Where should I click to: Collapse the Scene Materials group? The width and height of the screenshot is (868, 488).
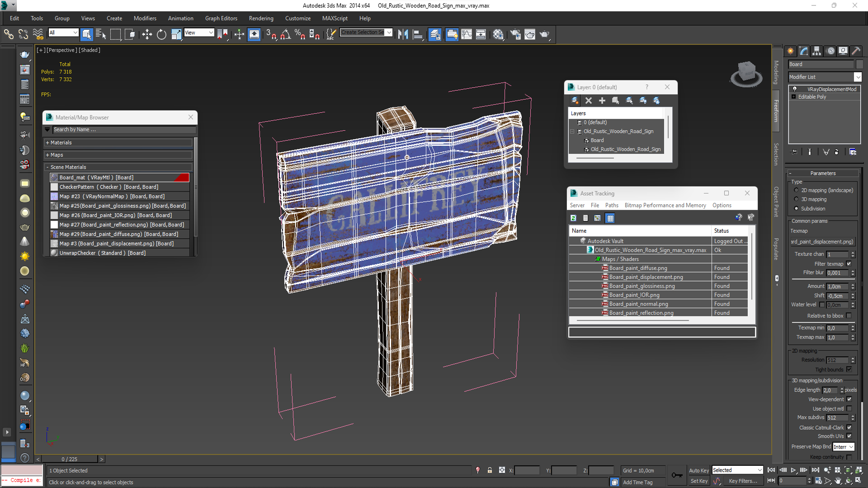tap(47, 167)
